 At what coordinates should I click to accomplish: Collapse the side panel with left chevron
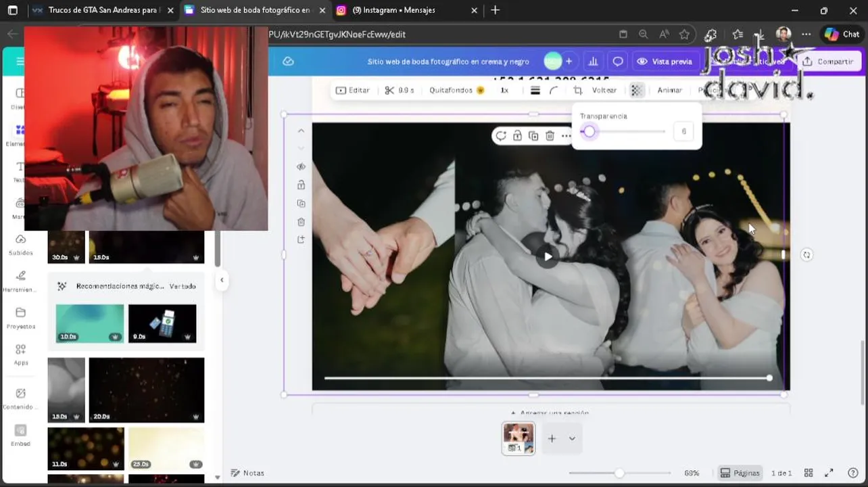222,280
